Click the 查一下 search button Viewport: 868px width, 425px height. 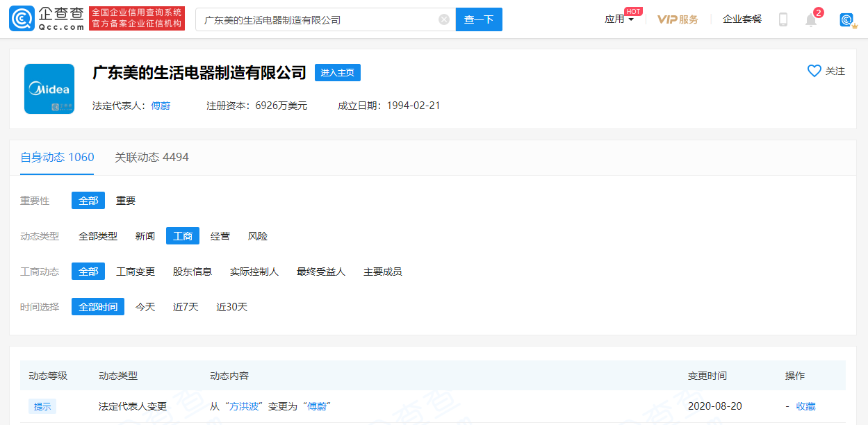(x=478, y=19)
